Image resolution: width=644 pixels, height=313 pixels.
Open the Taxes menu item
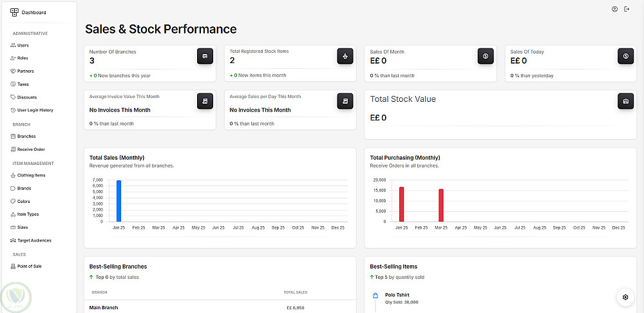23,84
